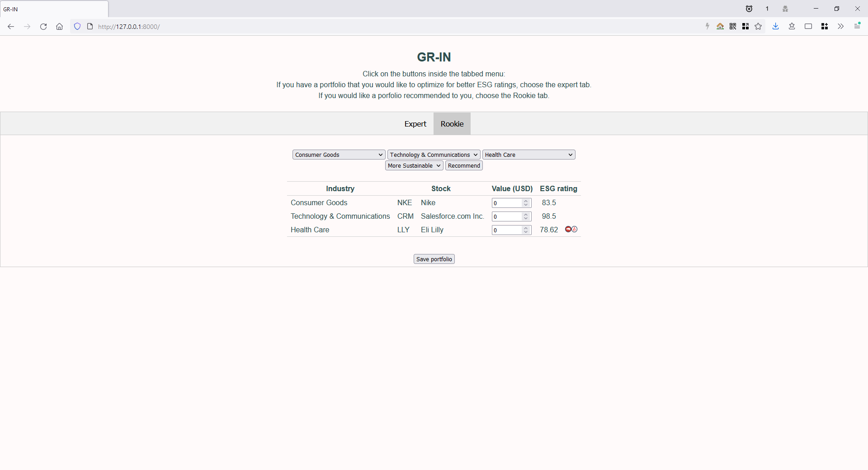Switch to the Expert tab

pyautogui.click(x=415, y=124)
